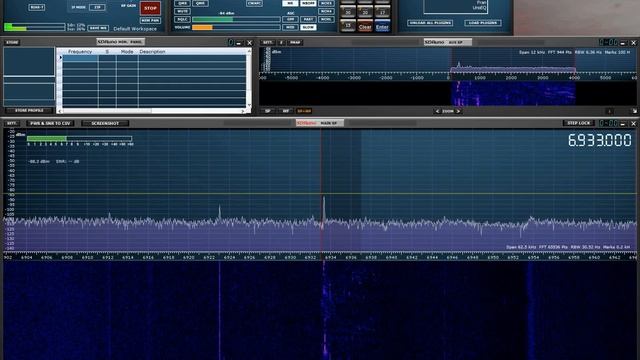Select the AGC MED button
640x360 pixels.
pos(290,27)
